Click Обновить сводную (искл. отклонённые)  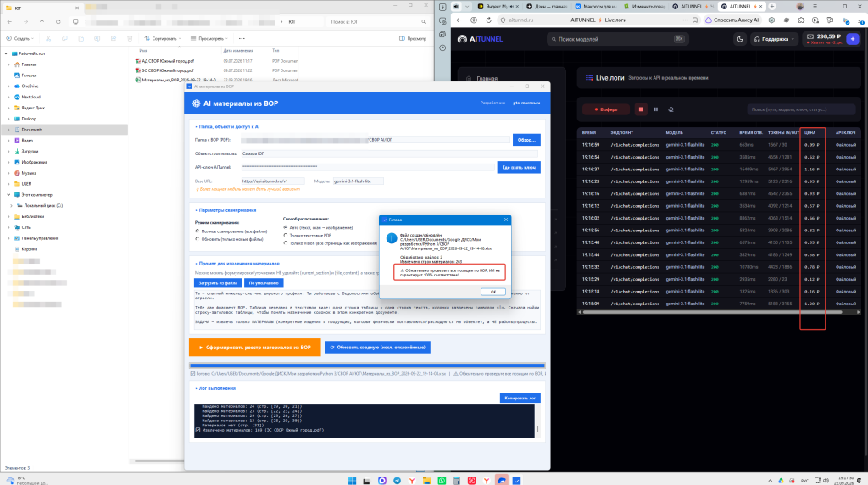(x=377, y=347)
